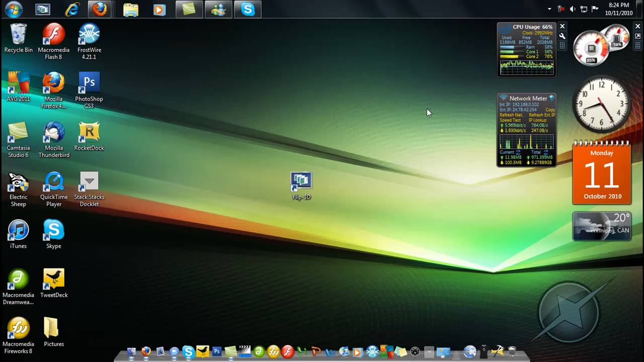Select the TweetDeck desktop shortcut

(x=53, y=283)
